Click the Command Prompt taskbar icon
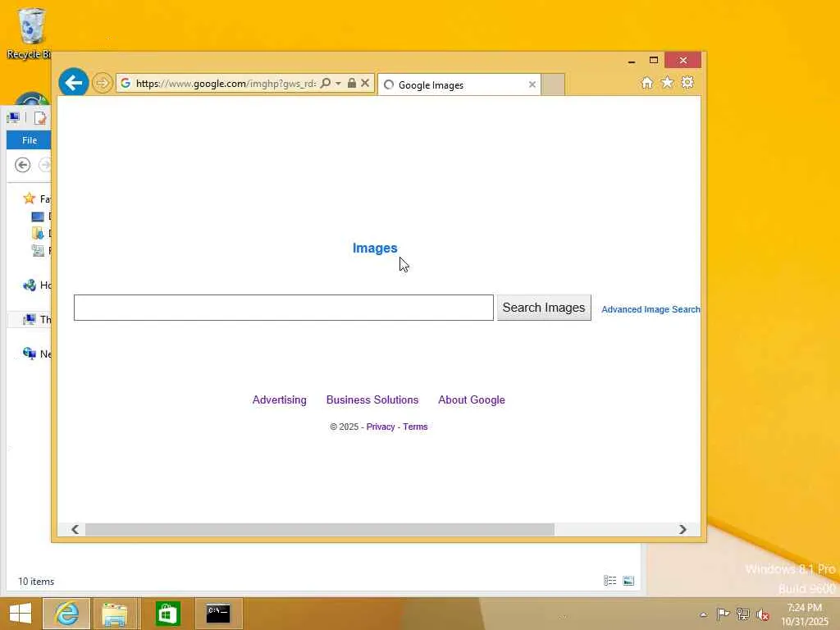 218,614
